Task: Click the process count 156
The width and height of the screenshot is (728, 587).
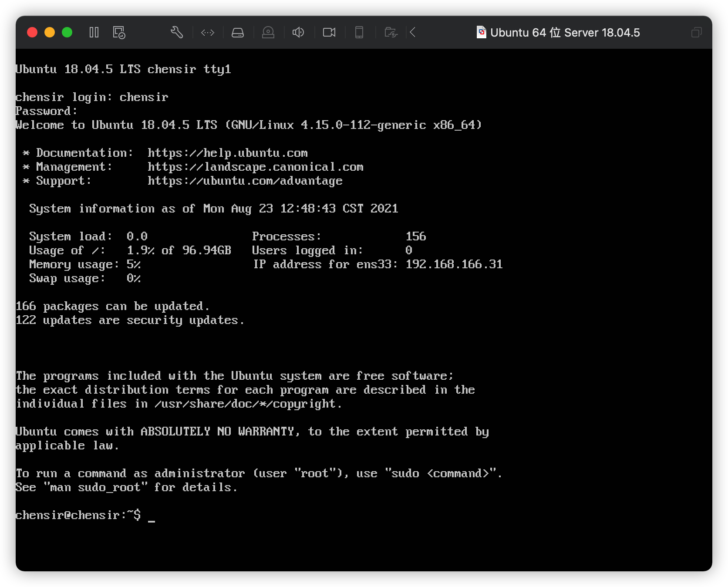Action: point(416,236)
